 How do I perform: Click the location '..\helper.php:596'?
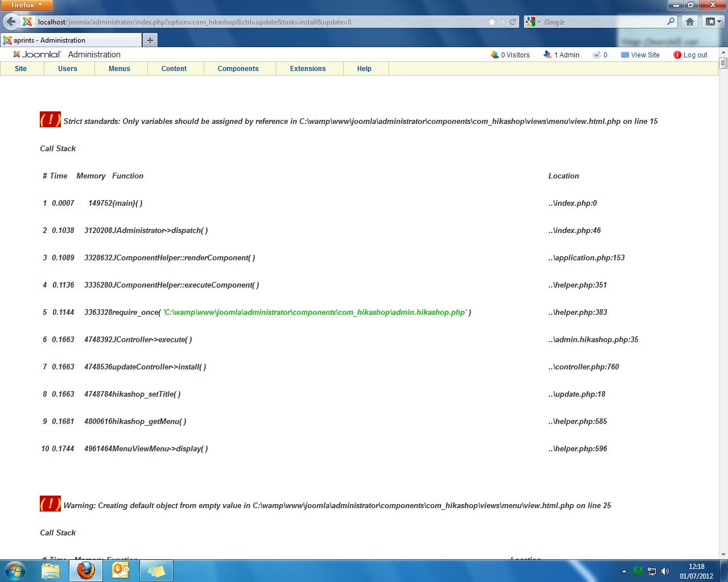[578, 449]
